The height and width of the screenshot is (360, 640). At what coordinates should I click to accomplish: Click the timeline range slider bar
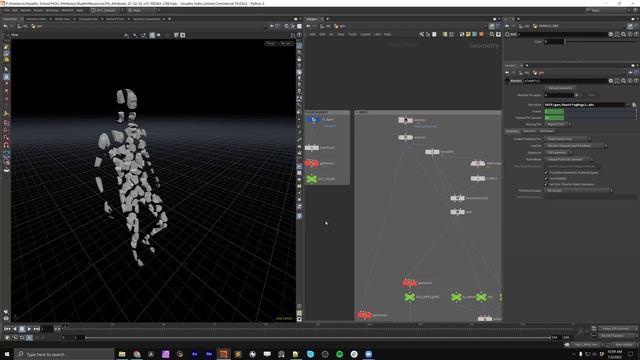pos(317,338)
